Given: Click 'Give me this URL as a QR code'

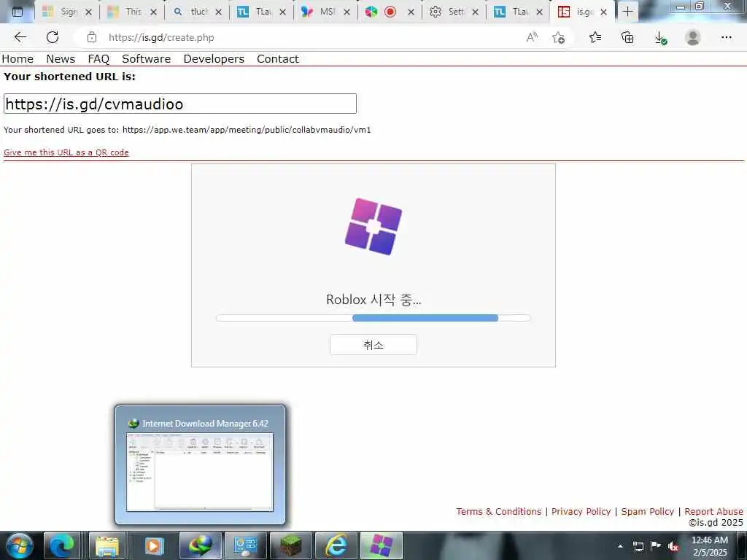Looking at the screenshot, I should tap(66, 152).
